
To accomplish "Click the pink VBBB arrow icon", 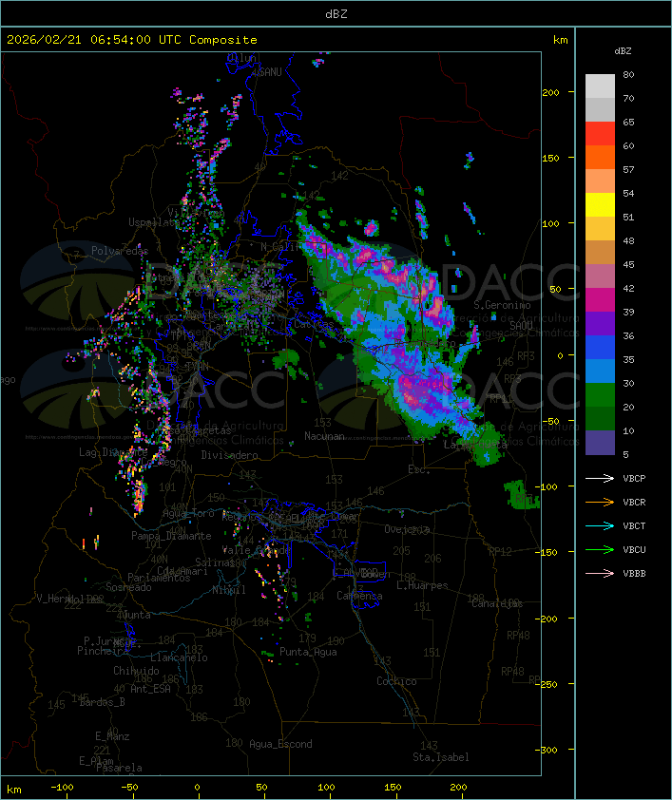I will [600, 573].
